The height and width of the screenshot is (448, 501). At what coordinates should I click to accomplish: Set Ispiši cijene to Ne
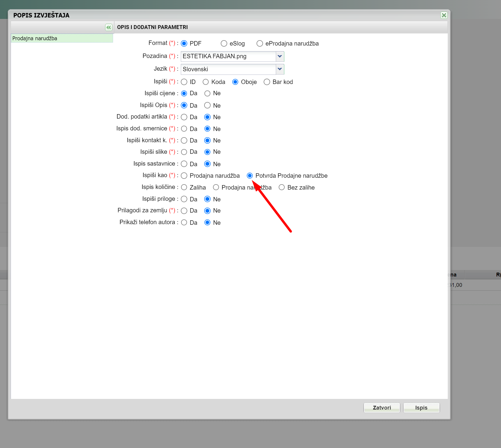(207, 93)
